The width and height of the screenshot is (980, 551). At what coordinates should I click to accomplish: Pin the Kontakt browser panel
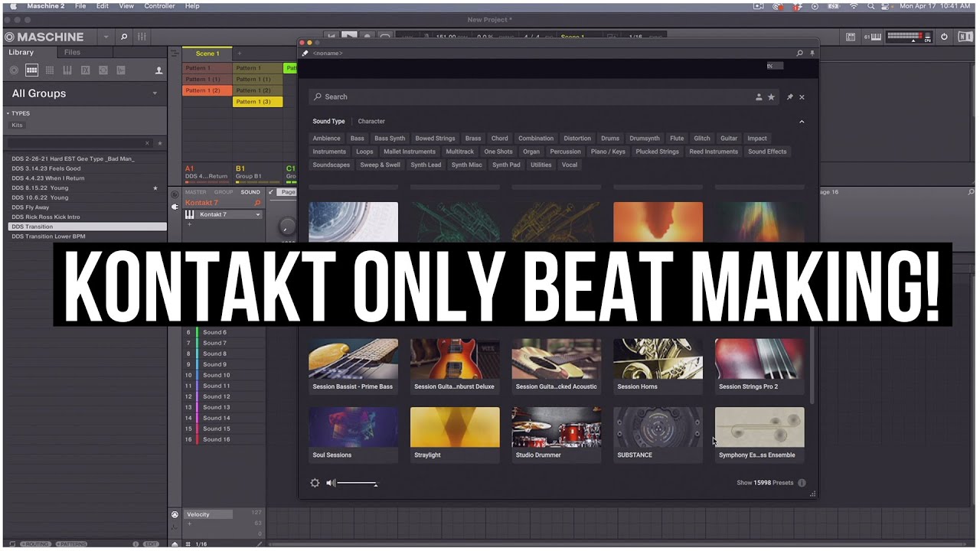tap(790, 97)
